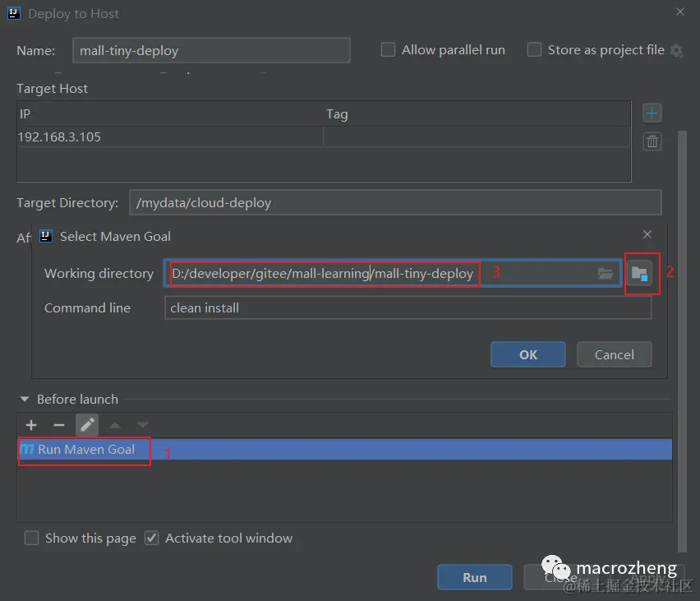Collapse the Before launch section
This screenshot has height=601, width=700.
point(25,399)
